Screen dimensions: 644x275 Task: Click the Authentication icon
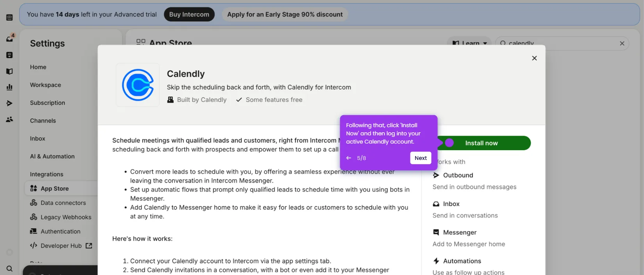click(34, 231)
